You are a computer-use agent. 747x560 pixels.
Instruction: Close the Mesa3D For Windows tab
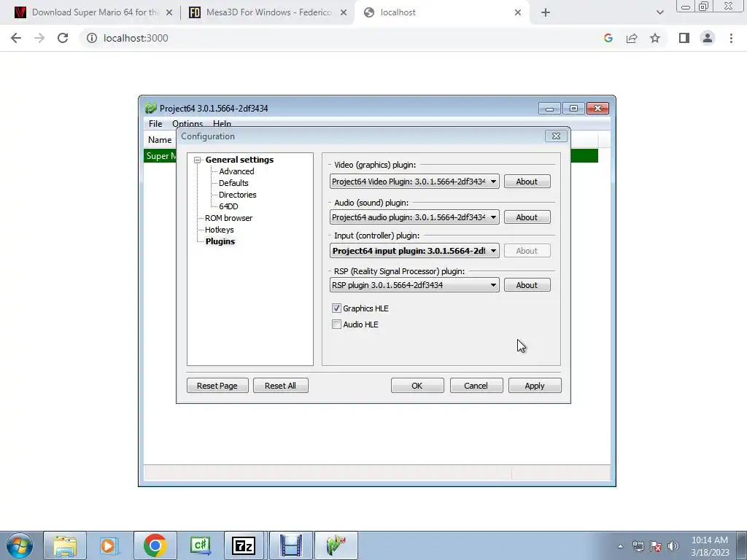(x=344, y=12)
